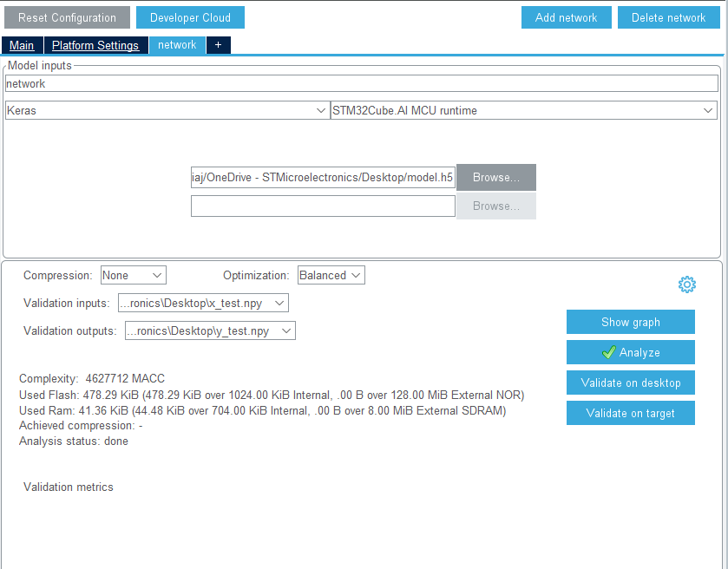
Task: Select the network tab
Action: 176,45
